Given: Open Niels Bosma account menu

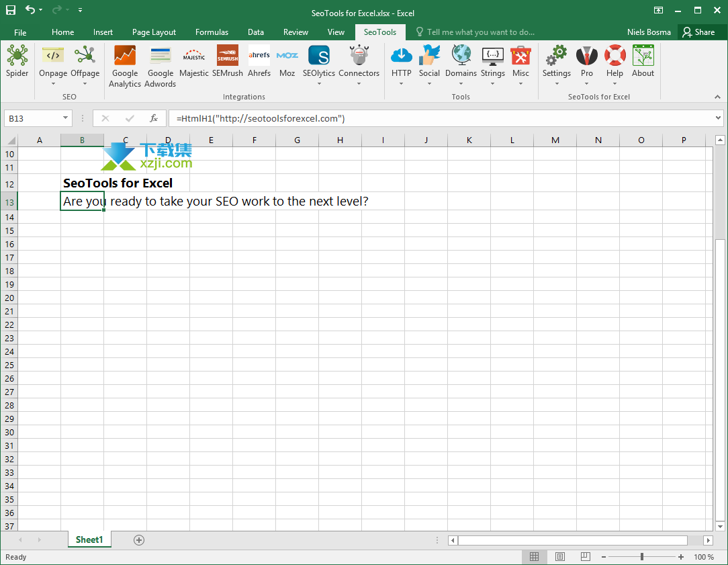Looking at the screenshot, I should [649, 32].
